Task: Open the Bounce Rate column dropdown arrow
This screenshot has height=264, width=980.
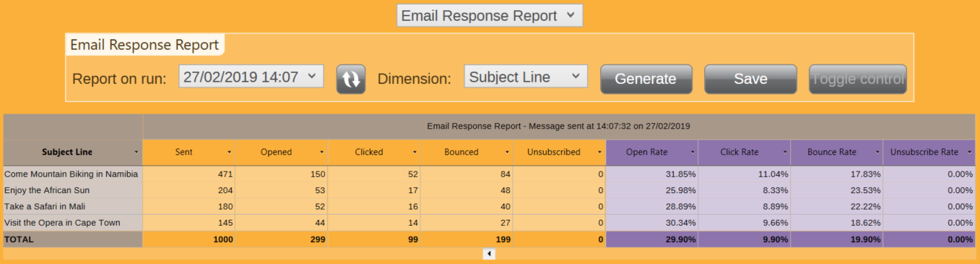Action: [x=877, y=153]
